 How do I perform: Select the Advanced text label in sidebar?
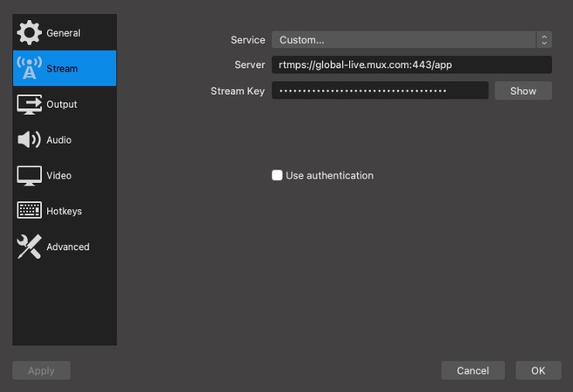tap(68, 247)
